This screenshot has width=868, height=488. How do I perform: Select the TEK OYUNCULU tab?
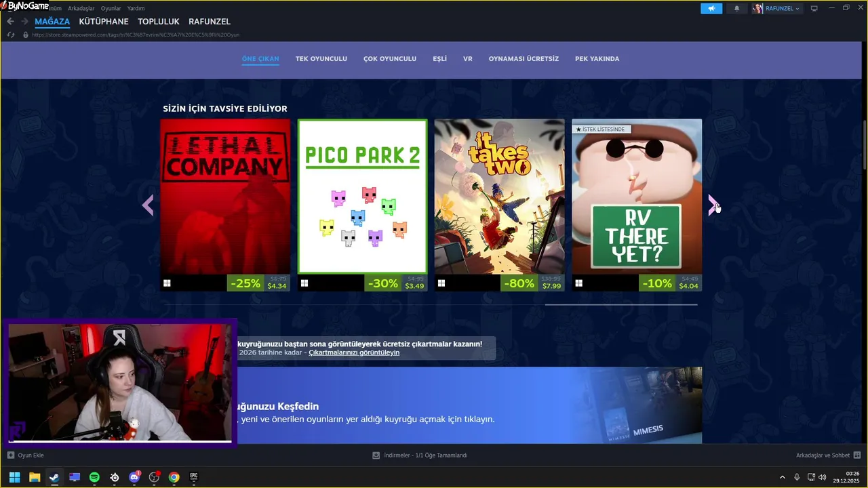pyautogui.click(x=321, y=59)
